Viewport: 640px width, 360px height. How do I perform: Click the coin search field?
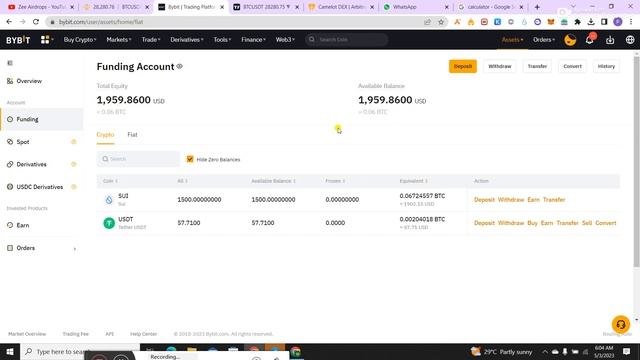coord(138,159)
